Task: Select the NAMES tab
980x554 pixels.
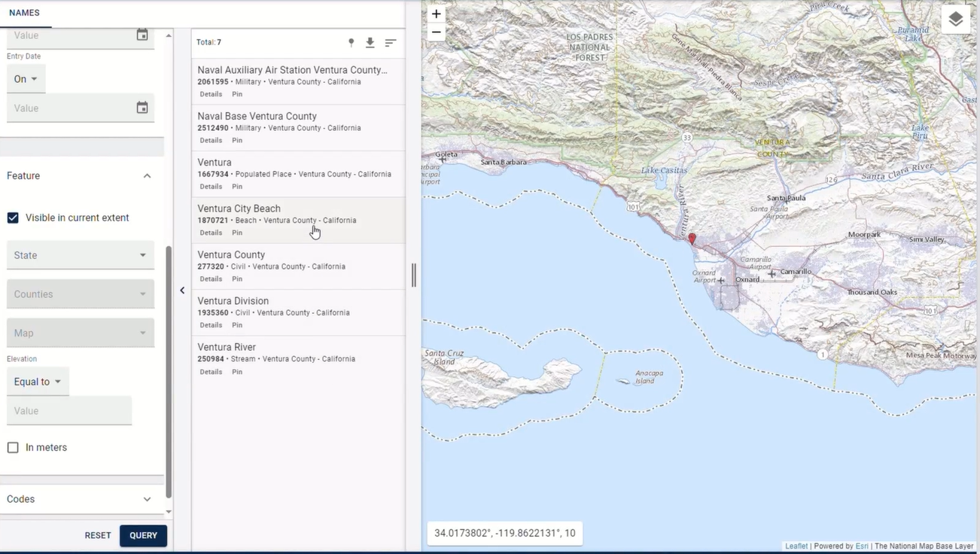Action: (25, 12)
